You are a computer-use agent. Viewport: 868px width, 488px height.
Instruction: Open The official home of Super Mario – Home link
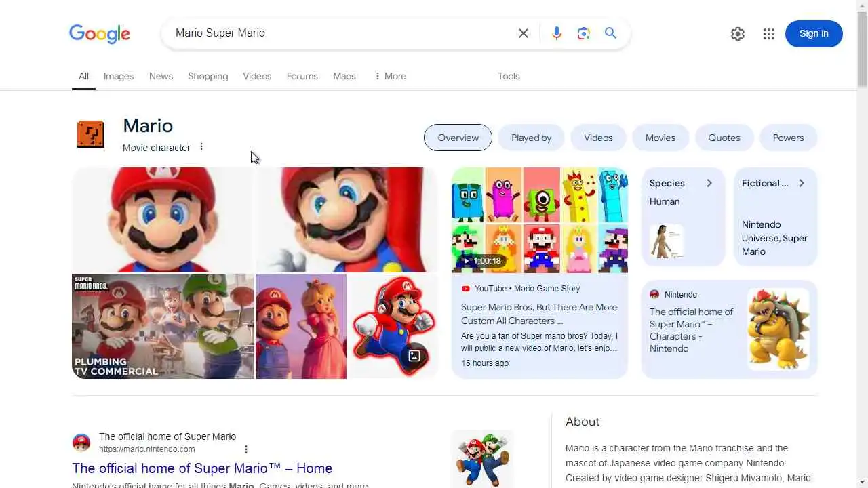tap(202, 468)
